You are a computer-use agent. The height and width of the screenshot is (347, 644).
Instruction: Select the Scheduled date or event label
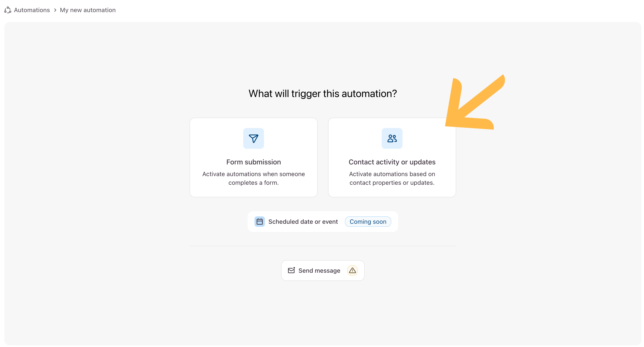coord(303,221)
